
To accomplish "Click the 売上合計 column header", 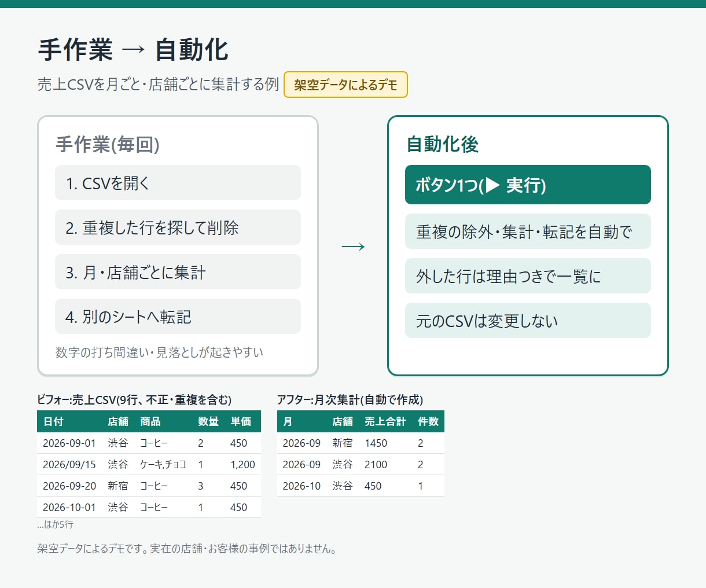I will 385,421.
